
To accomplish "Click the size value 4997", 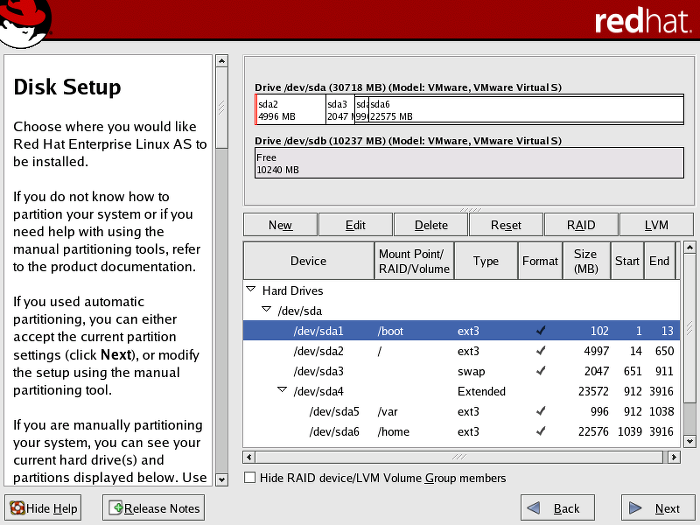I will [596, 351].
